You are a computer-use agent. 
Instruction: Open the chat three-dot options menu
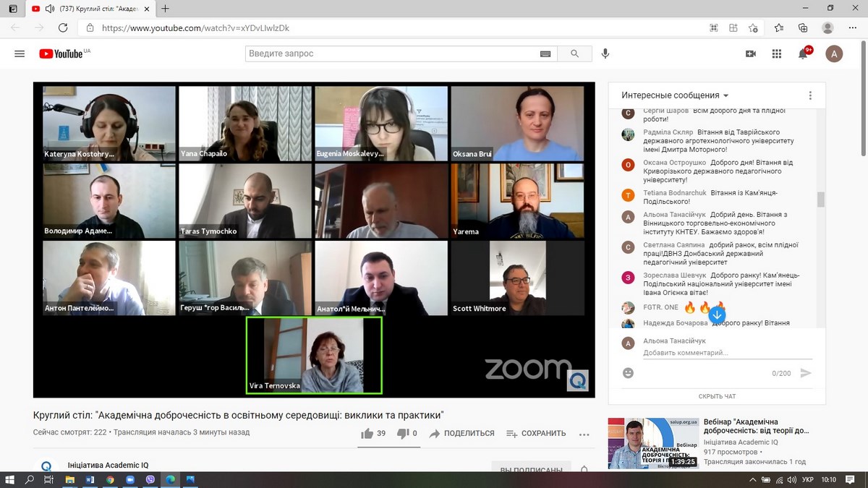(x=810, y=95)
